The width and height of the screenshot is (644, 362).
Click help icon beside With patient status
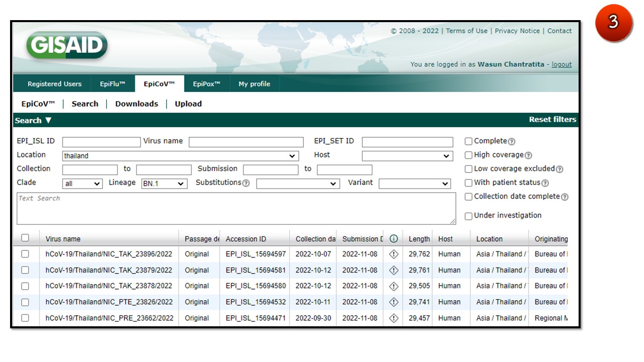pos(545,183)
